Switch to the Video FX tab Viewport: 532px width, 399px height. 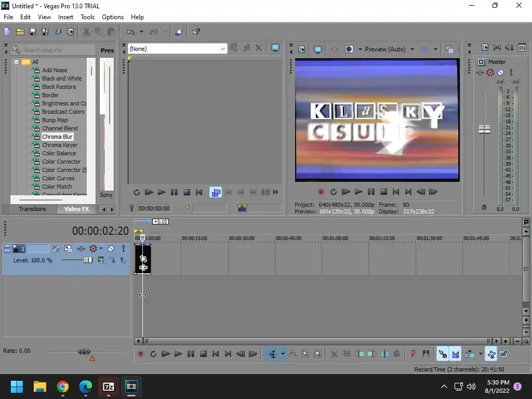(77, 209)
